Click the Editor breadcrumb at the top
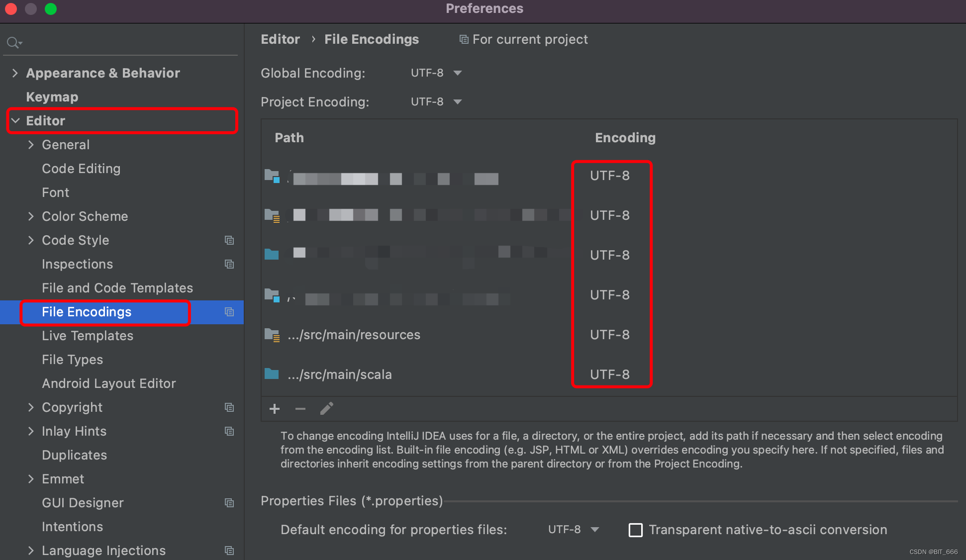The height and width of the screenshot is (560, 966). (280, 39)
